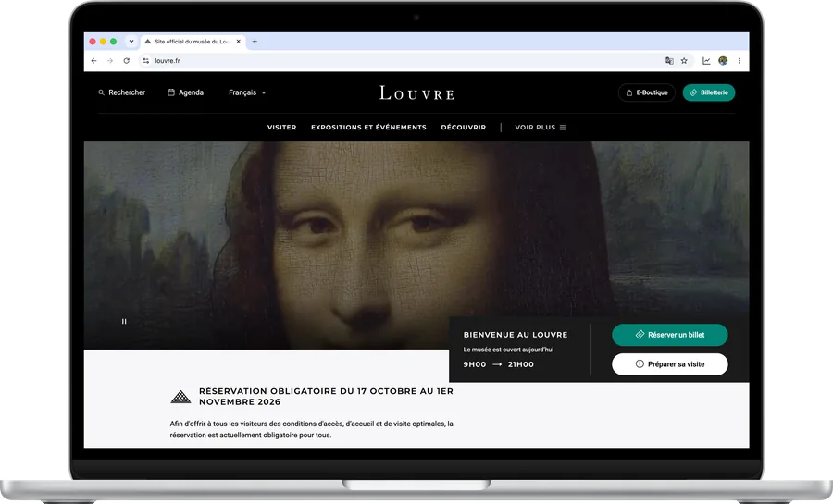Click the pyramid icon beside reservation notice
The image size is (833, 504).
(x=180, y=397)
